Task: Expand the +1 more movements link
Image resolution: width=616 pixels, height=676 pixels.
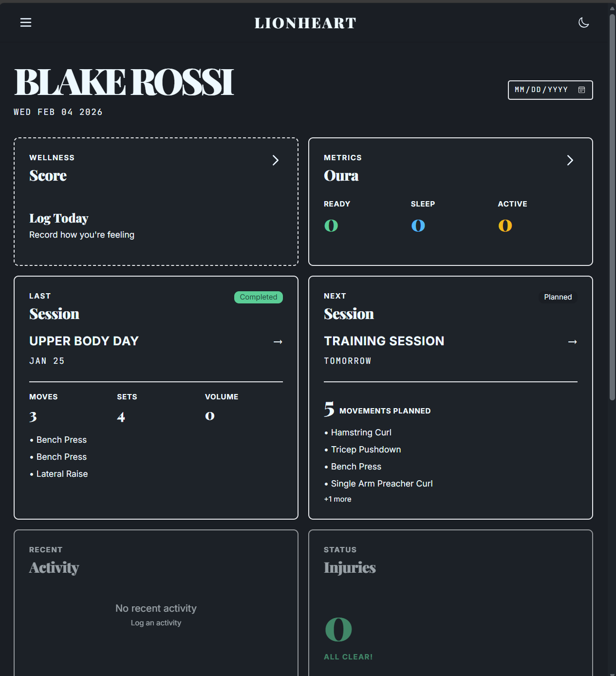Action: point(338,499)
